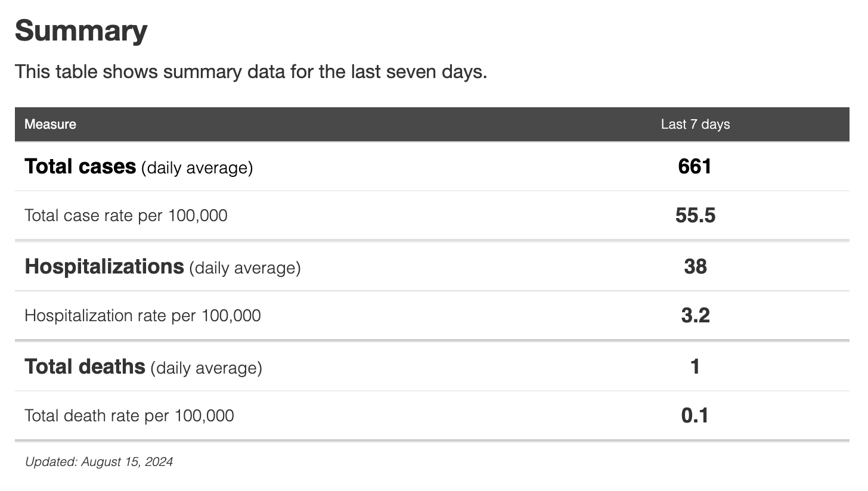Viewport: 868px width, 491px height.
Task: Click the daily average note beside Total cases
Action: click(197, 168)
